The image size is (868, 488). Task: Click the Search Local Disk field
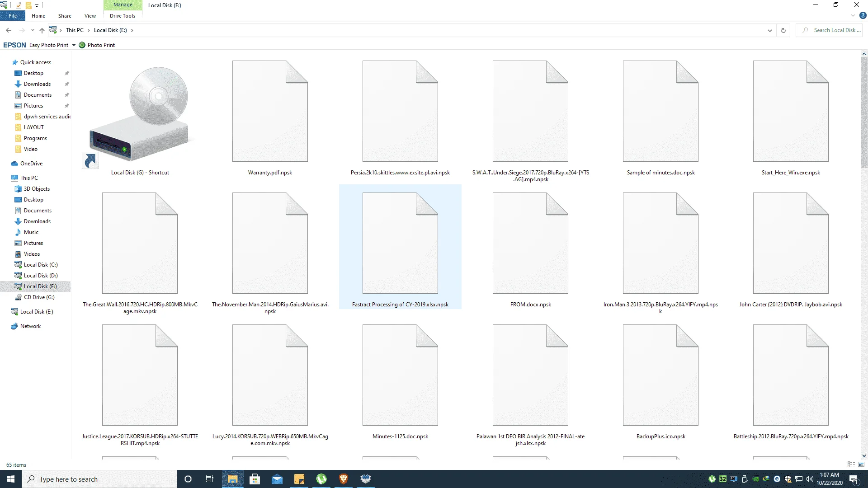click(x=829, y=30)
